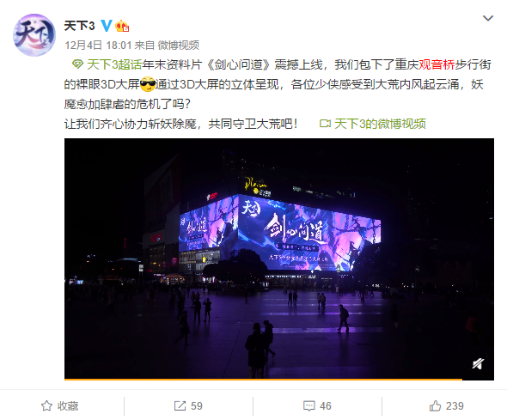Open the 天下3 profile avatar

(x=34, y=35)
